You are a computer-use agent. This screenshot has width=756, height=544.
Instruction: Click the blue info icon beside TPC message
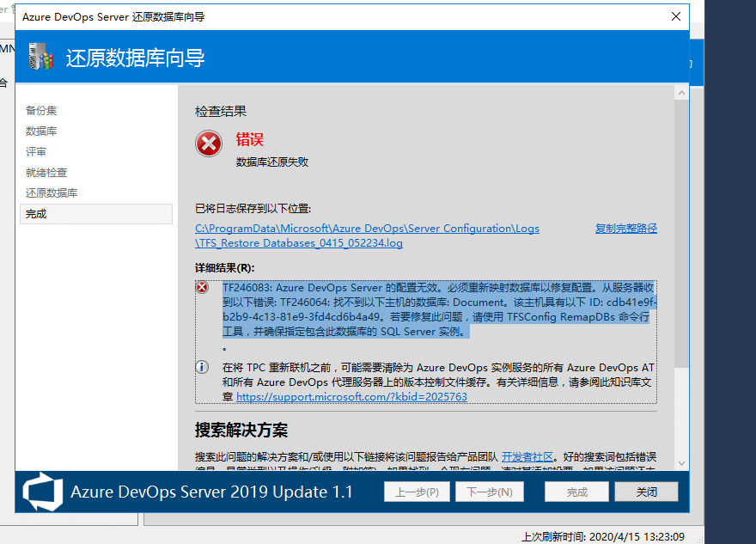click(203, 367)
